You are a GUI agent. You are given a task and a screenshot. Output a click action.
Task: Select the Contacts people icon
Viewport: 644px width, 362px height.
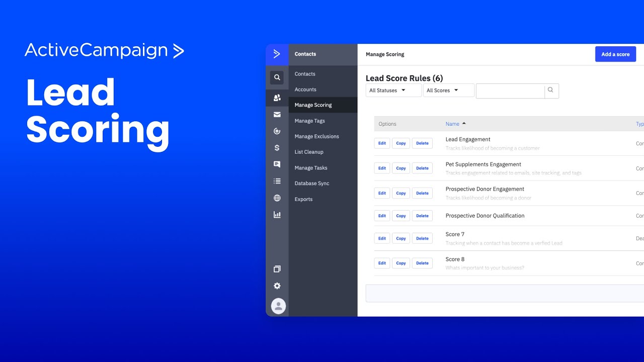tap(277, 98)
